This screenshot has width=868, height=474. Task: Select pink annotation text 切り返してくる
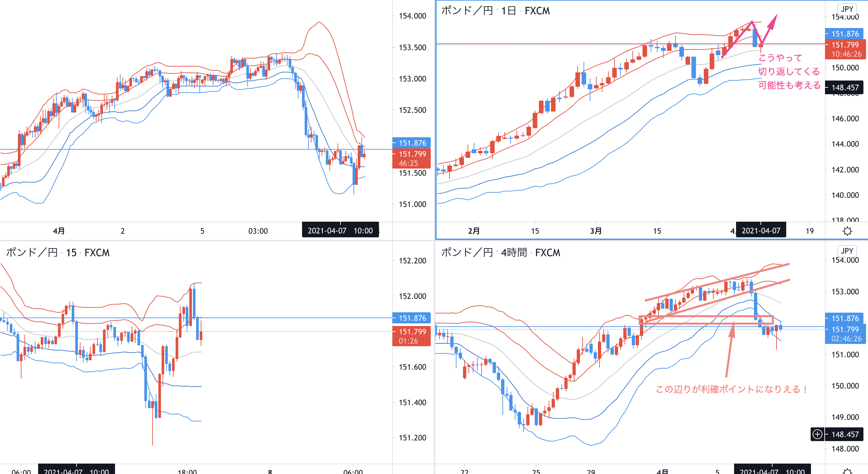788,71
